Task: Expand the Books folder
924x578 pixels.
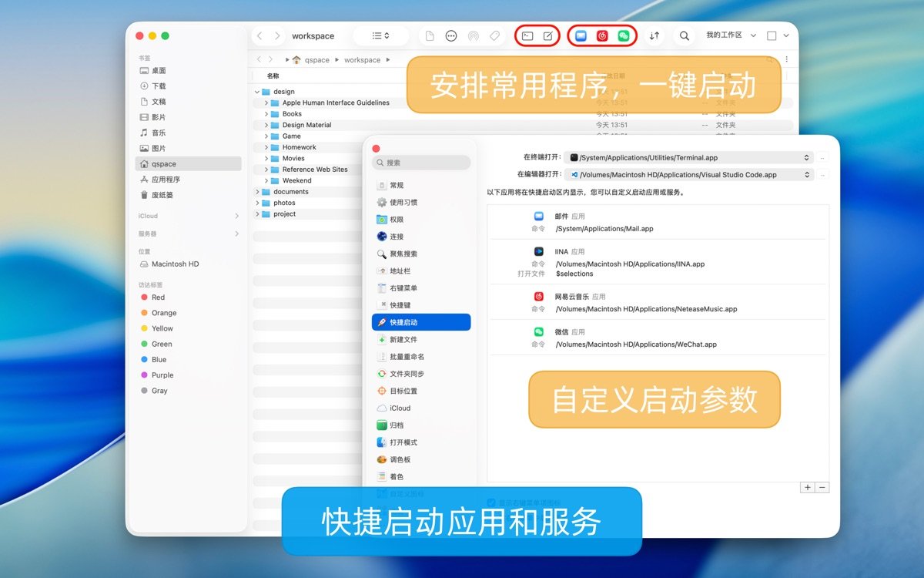Action: tap(266, 114)
